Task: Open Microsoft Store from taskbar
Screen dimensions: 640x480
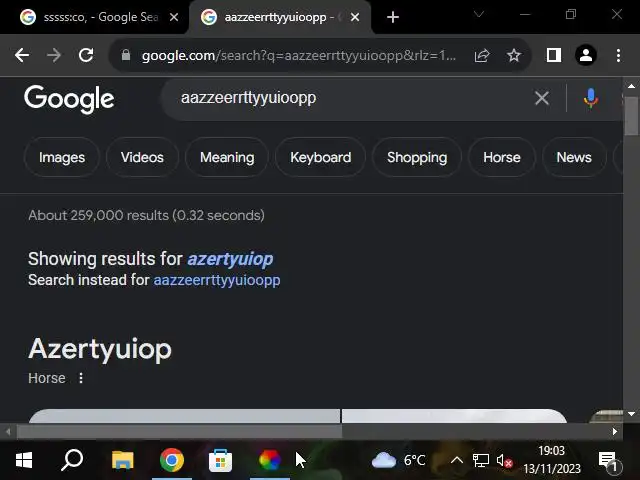Action: coord(220,460)
